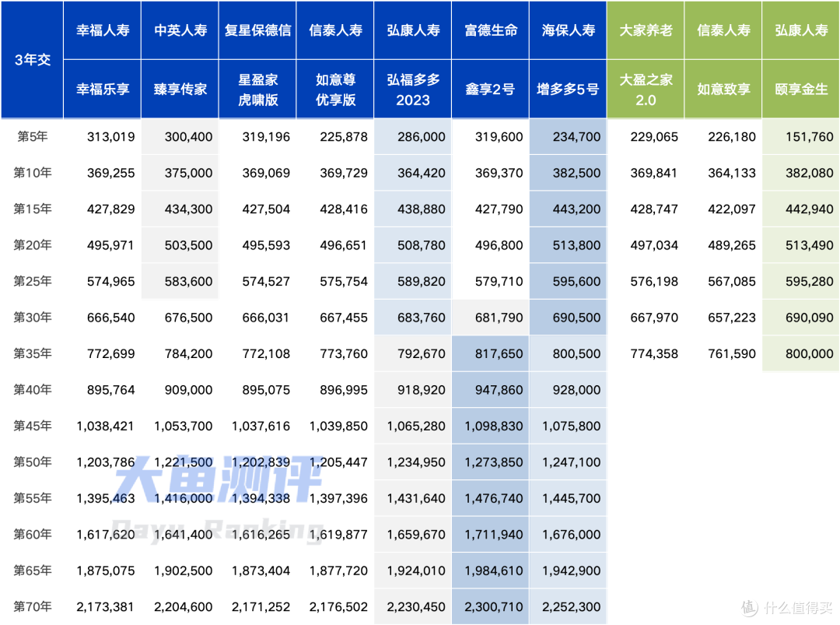Click the value 909,000

[188, 390]
